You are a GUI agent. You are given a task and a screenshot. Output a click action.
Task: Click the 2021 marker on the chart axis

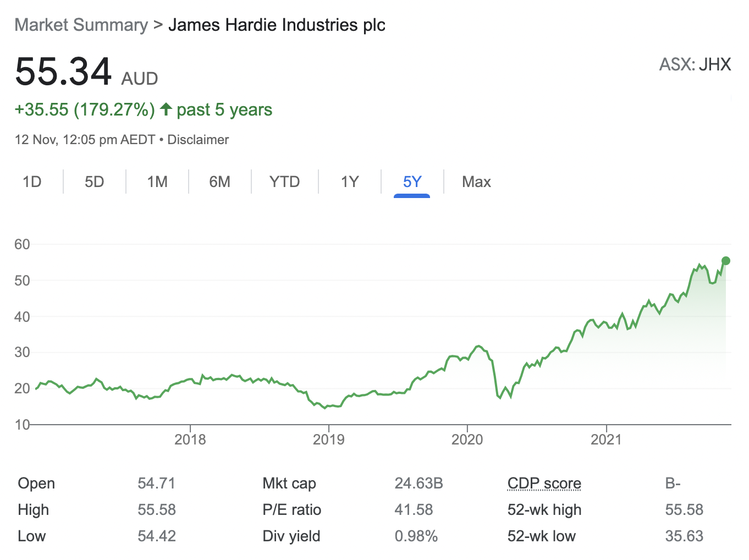[x=606, y=439]
